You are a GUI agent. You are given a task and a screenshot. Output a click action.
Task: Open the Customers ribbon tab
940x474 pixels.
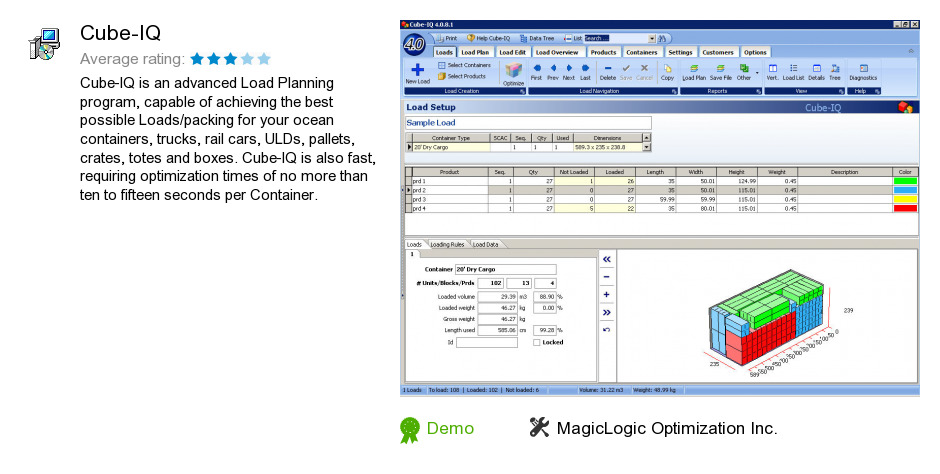click(718, 52)
